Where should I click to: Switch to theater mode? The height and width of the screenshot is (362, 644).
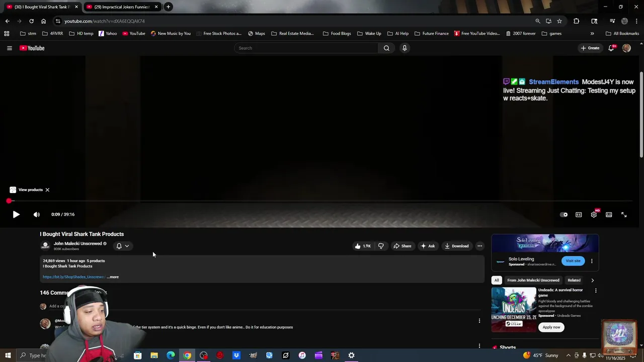609,215
